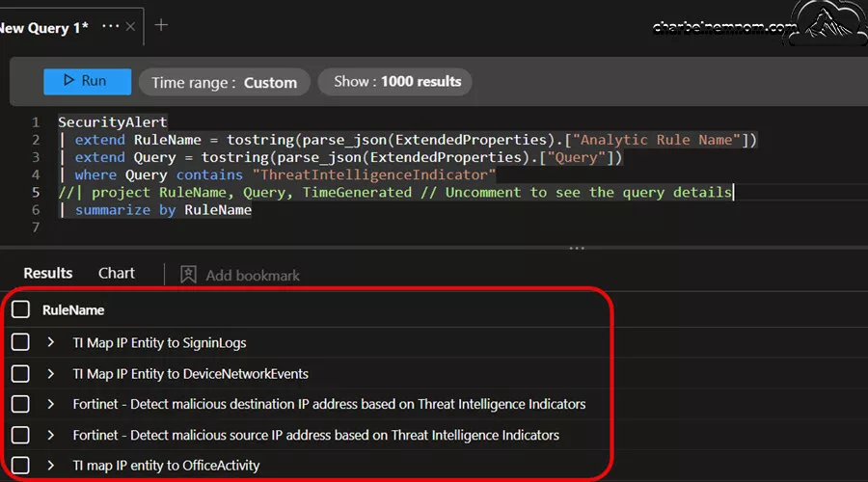Viewport: 868px width, 482px height.
Task: Click the 'extend Query' line in editor
Action: coord(339,157)
